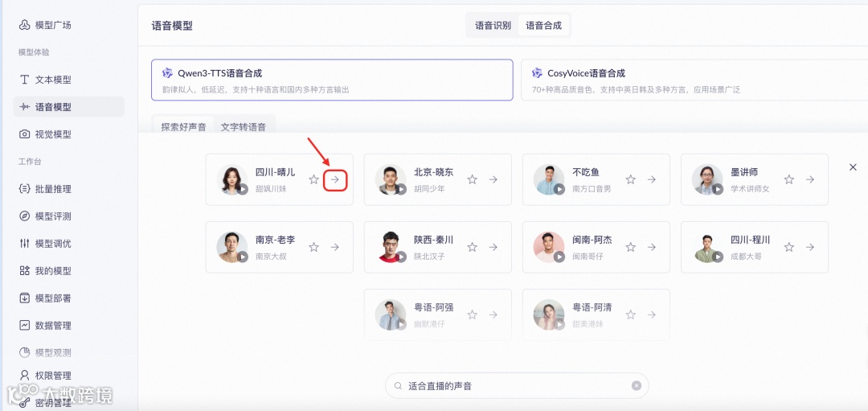The image size is (868, 411).
Task: Favorite the 四川-程川 voice with star
Action: [x=789, y=247]
